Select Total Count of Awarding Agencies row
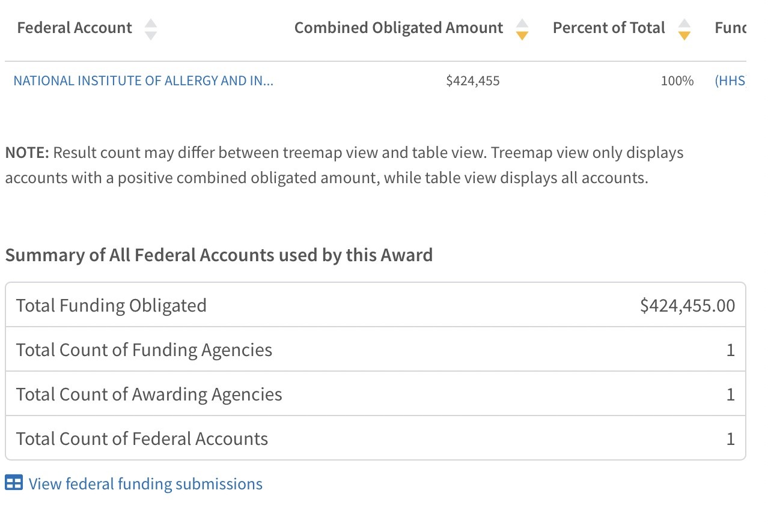The image size is (768, 532). (376, 394)
